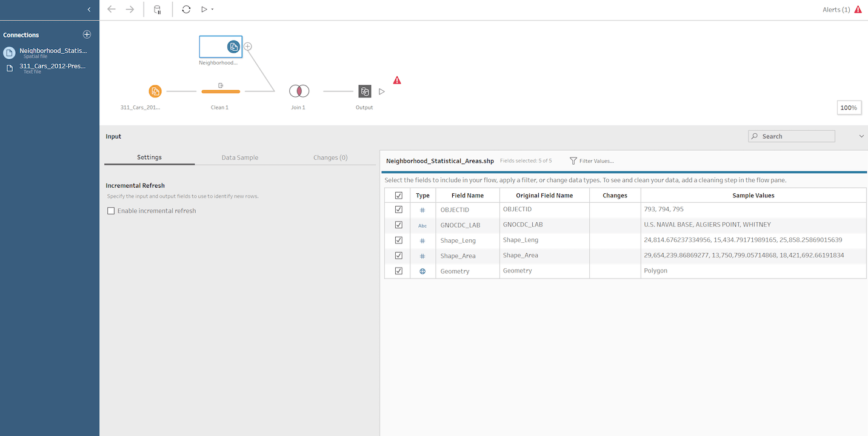Uncheck the Shape_Leng field checkbox
Viewport: 868px width, 436px height.
(x=398, y=240)
